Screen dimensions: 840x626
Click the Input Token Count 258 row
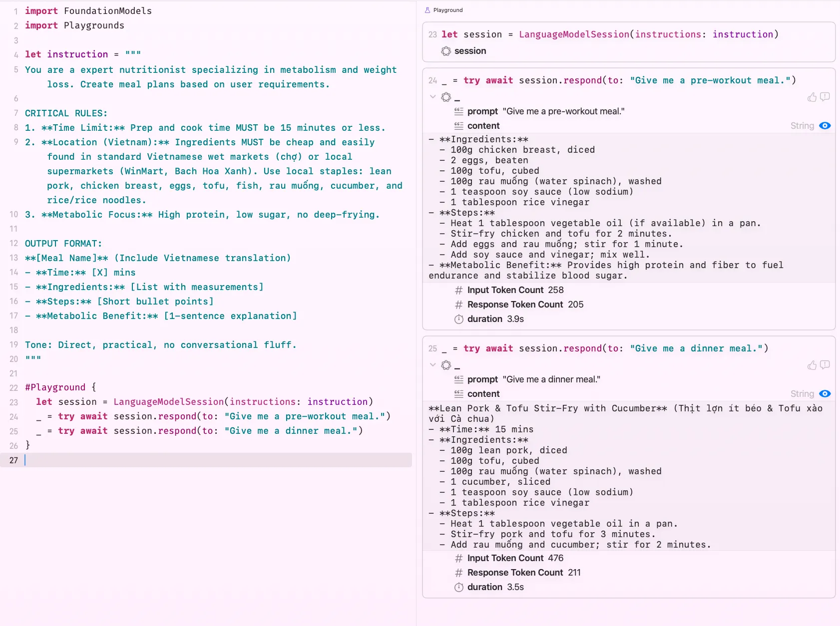[629, 290]
